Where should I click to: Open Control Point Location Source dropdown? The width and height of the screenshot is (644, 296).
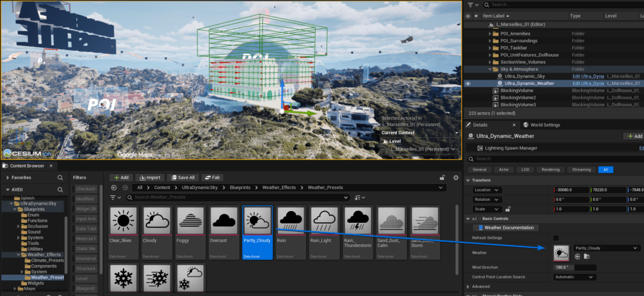tap(575, 276)
